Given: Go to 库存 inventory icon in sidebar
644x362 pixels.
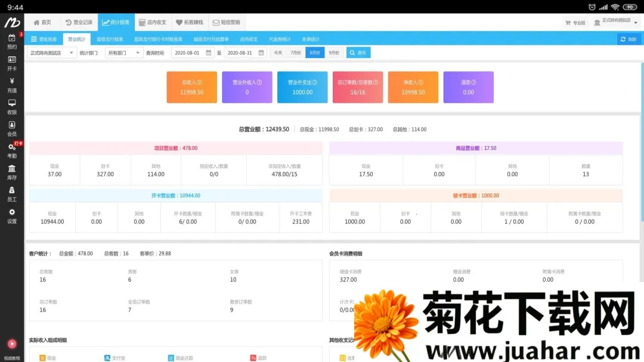Looking at the screenshot, I should pos(12,169).
